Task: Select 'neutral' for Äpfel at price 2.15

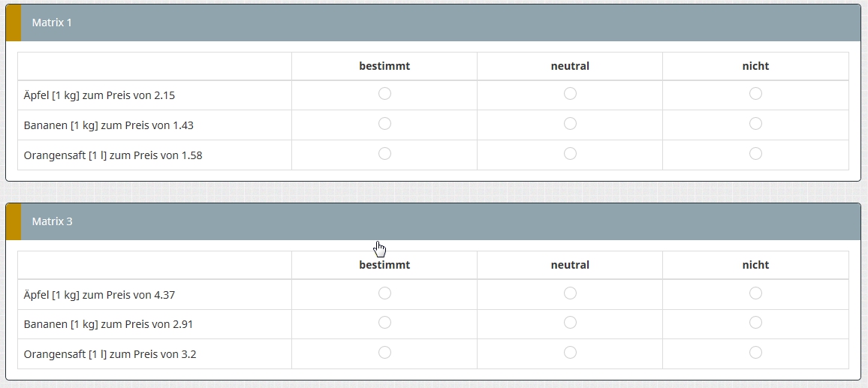Action: [570, 94]
